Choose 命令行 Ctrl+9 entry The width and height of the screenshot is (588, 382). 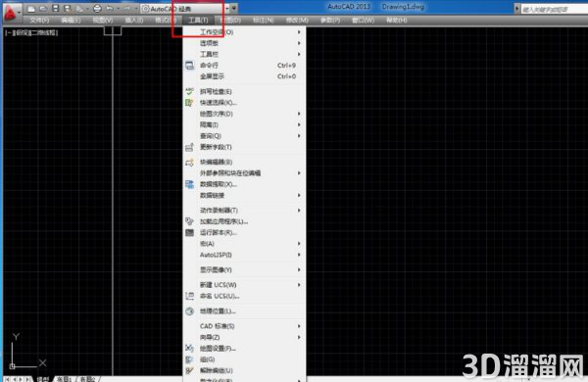[x=244, y=66]
